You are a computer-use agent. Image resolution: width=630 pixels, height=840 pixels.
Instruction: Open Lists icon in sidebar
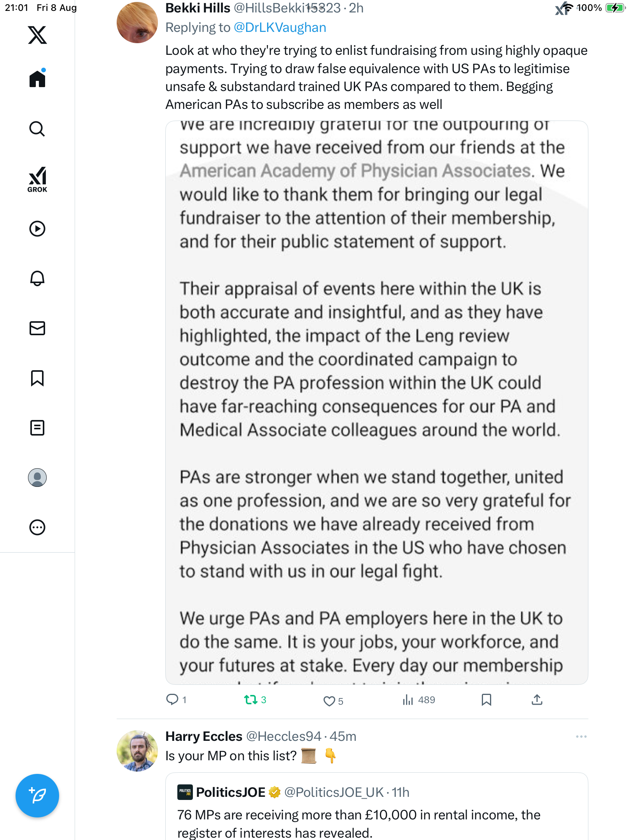pyautogui.click(x=37, y=428)
